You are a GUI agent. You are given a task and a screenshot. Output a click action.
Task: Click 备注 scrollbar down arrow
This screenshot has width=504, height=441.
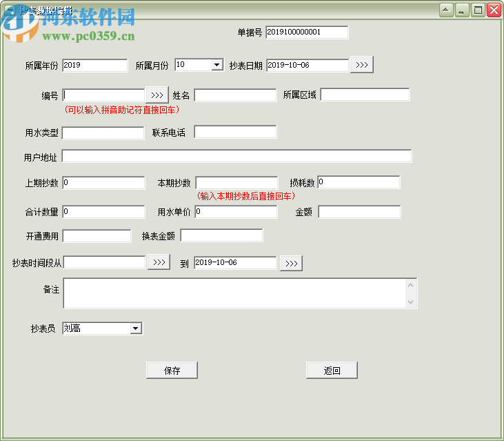410,302
